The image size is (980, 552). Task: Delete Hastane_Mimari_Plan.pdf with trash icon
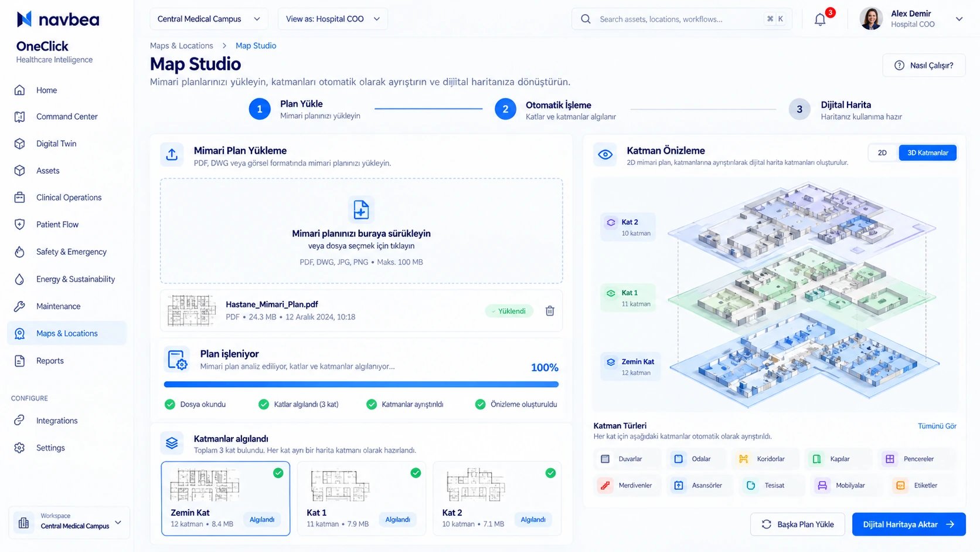pyautogui.click(x=550, y=311)
